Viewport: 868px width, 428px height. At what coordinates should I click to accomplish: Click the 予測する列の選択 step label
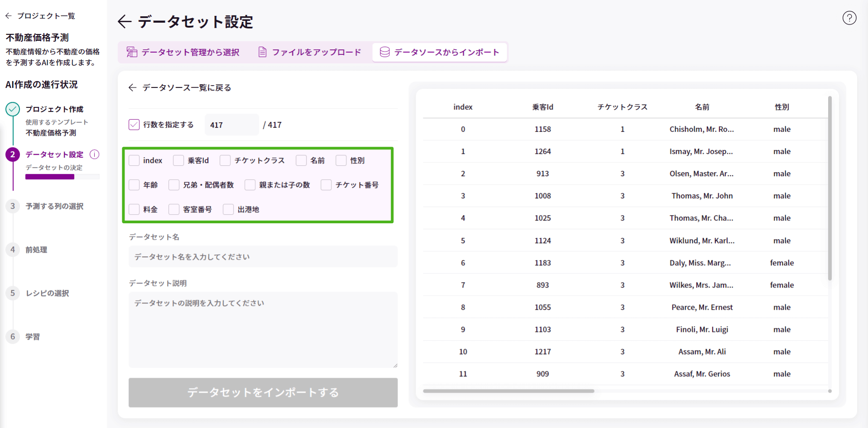(54, 206)
